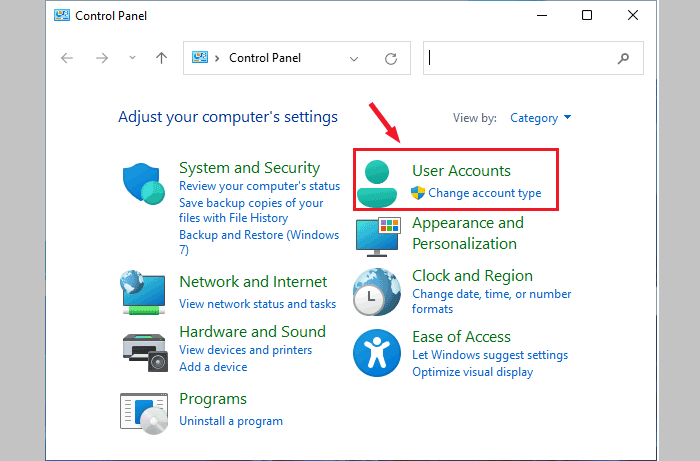Click the Control Panel icon in the address bar
The width and height of the screenshot is (700, 461).
point(200,58)
